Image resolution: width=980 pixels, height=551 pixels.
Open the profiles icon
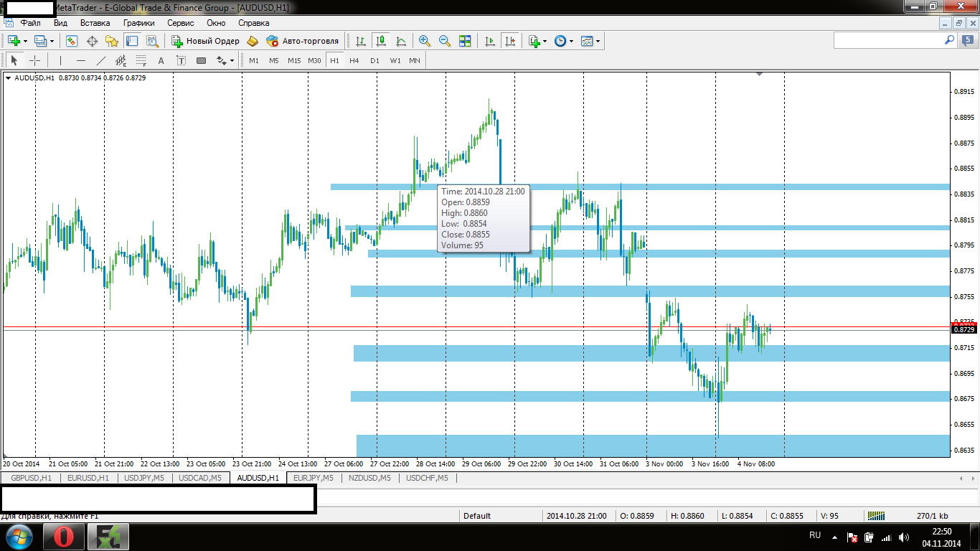click(x=40, y=41)
